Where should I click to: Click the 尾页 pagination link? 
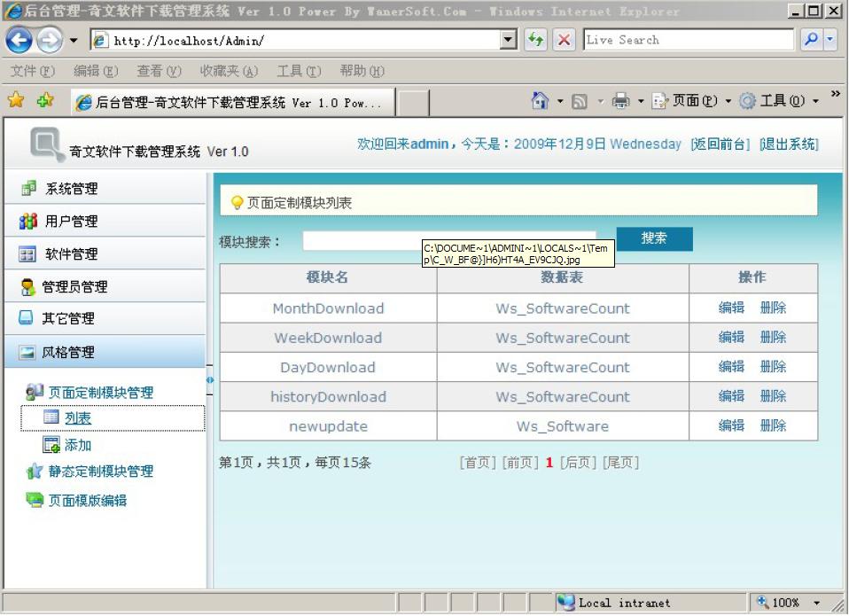620,463
